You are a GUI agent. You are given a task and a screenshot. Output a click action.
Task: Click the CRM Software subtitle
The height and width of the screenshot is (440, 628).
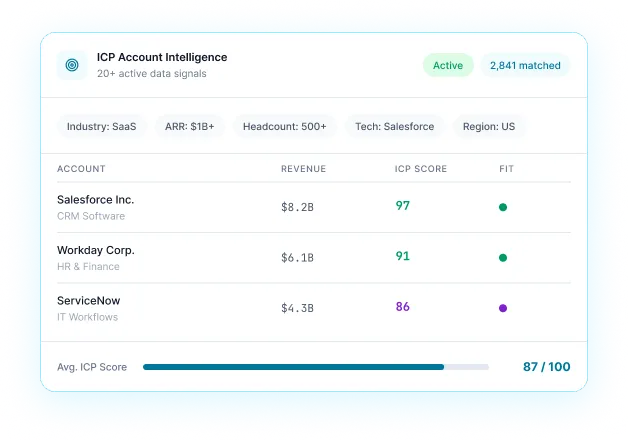coord(91,216)
